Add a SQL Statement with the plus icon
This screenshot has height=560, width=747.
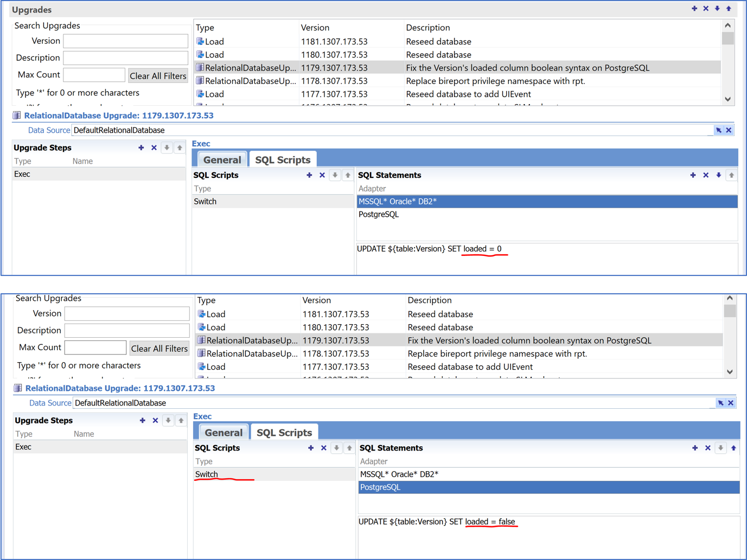point(693,175)
